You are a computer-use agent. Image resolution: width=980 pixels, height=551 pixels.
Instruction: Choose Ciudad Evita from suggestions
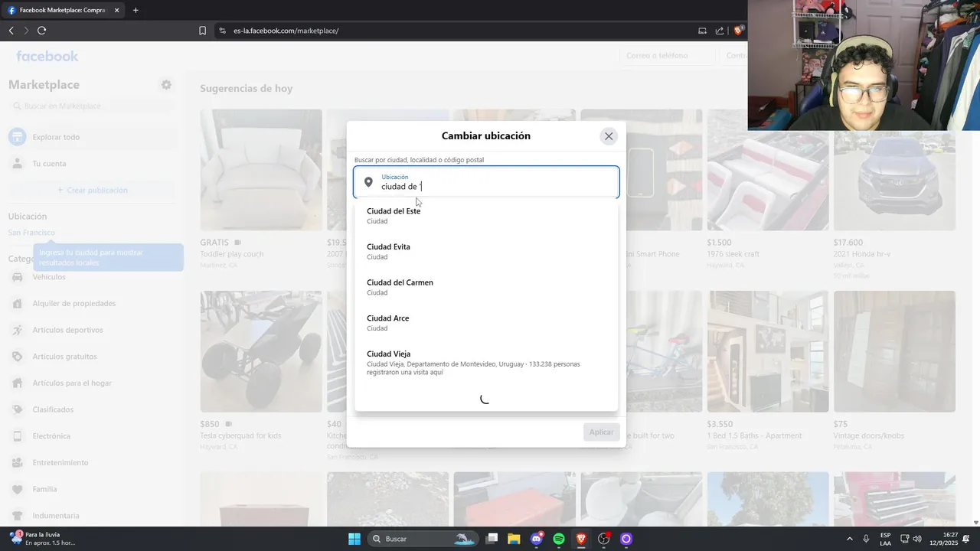(x=486, y=251)
